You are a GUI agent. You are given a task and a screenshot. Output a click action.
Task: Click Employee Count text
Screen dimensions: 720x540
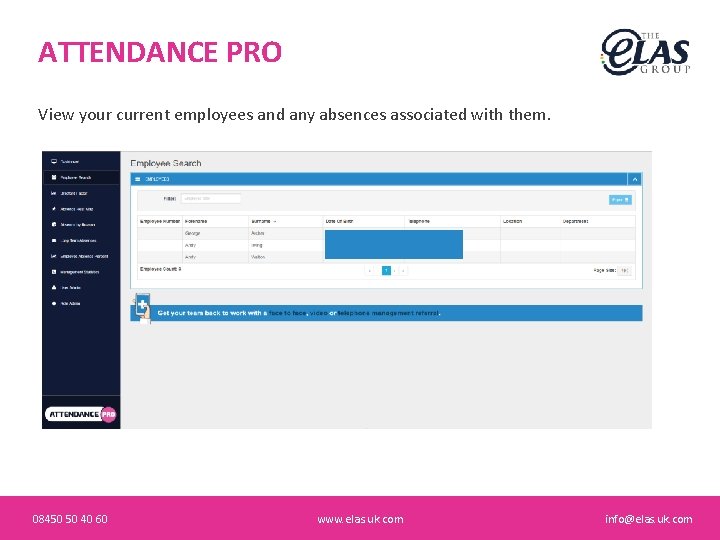[x=160, y=269]
